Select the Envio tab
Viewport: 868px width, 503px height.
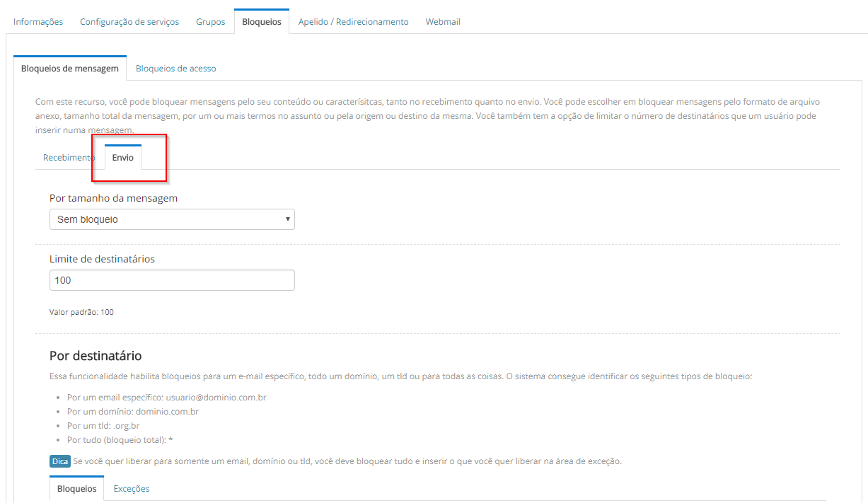(122, 158)
